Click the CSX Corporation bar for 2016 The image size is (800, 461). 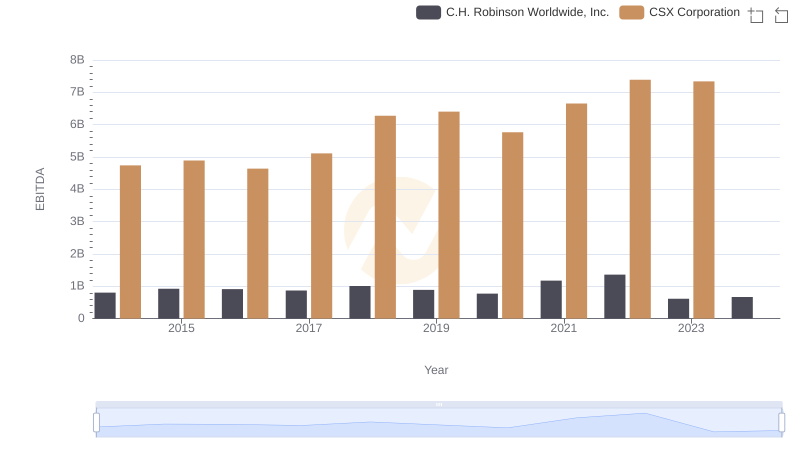[258, 244]
